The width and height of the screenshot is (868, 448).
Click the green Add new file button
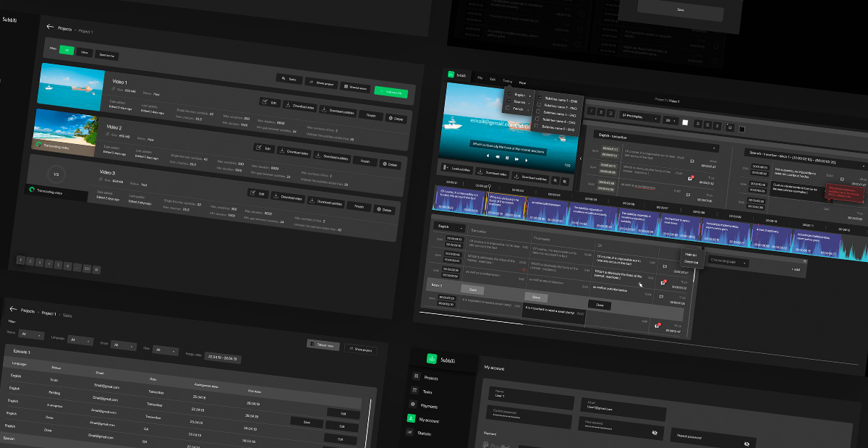pos(391,92)
